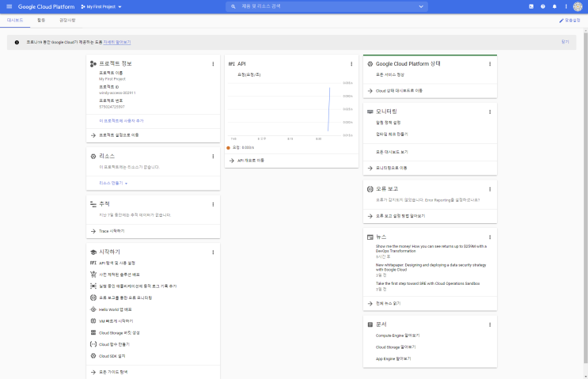This screenshot has height=379, width=588.
Task: Click the 리소스 card header icon
Action: coord(93,157)
